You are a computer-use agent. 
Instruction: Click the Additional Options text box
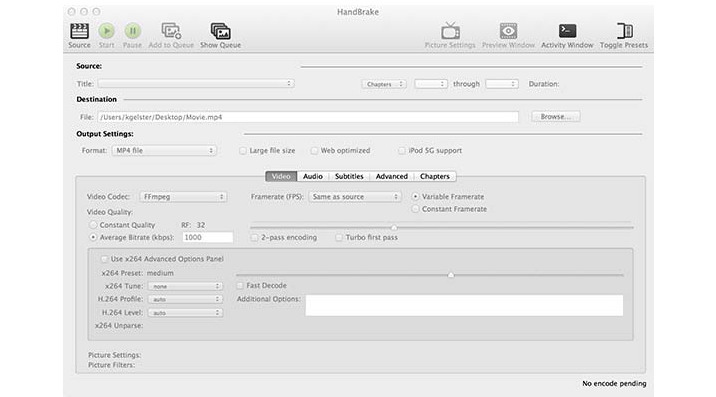pyautogui.click(x=464, y=305)
